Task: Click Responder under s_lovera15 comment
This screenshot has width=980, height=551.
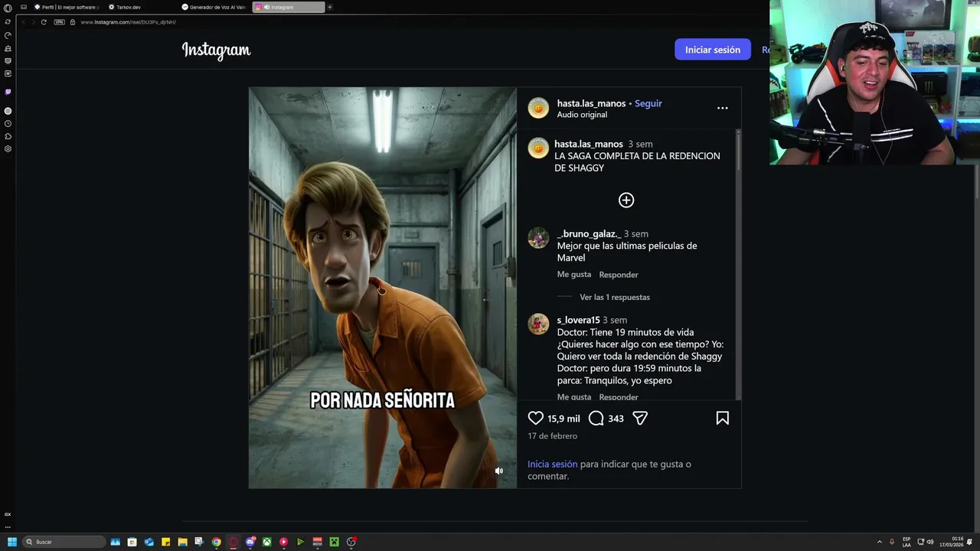Action: [x=618, y=397]
